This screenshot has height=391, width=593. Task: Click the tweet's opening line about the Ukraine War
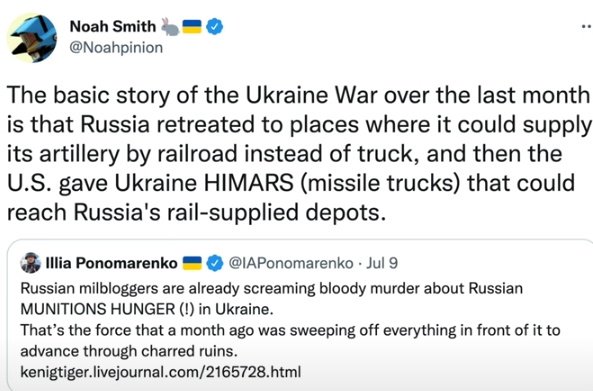point(298,95)
